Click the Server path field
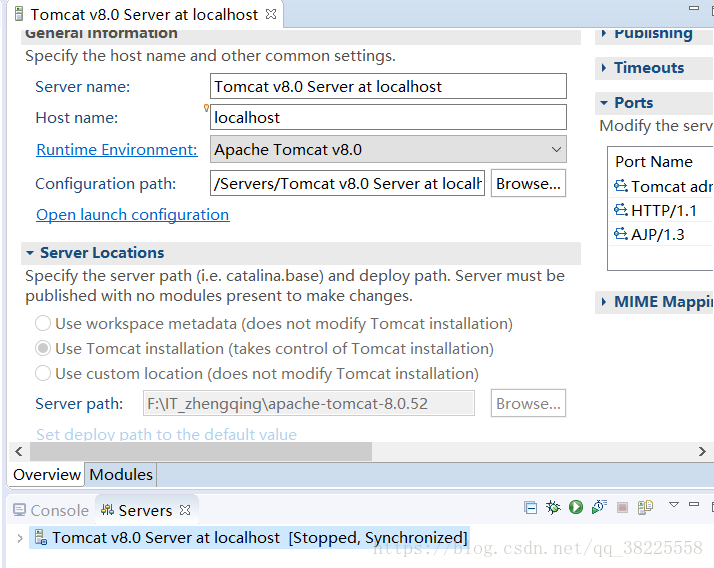714x568 pixels. click(309, 403)
